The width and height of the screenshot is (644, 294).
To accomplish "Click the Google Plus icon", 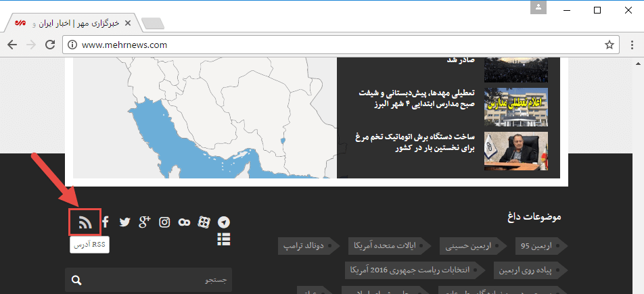I will [x=144, y=222].
